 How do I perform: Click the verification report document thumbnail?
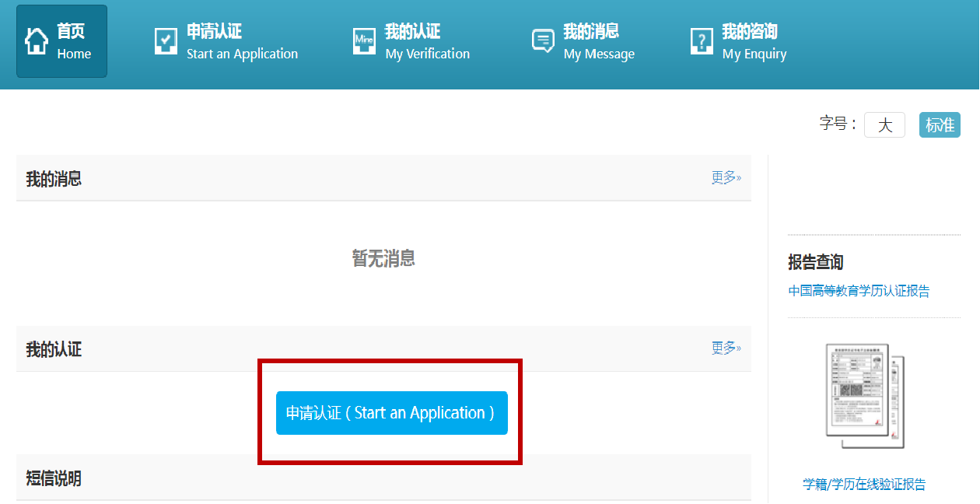tap(864, 397)
